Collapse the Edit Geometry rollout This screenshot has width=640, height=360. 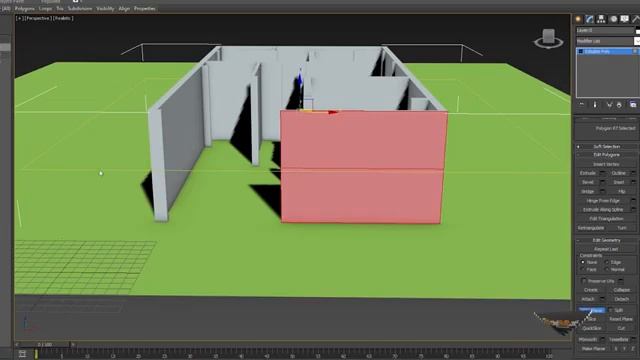click(x=606, y=240)
